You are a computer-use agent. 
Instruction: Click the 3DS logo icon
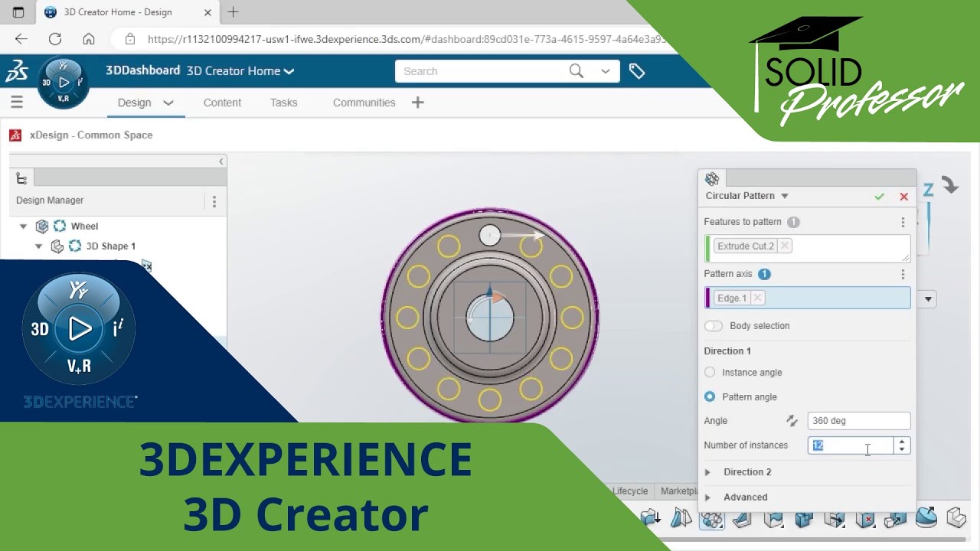16,71
